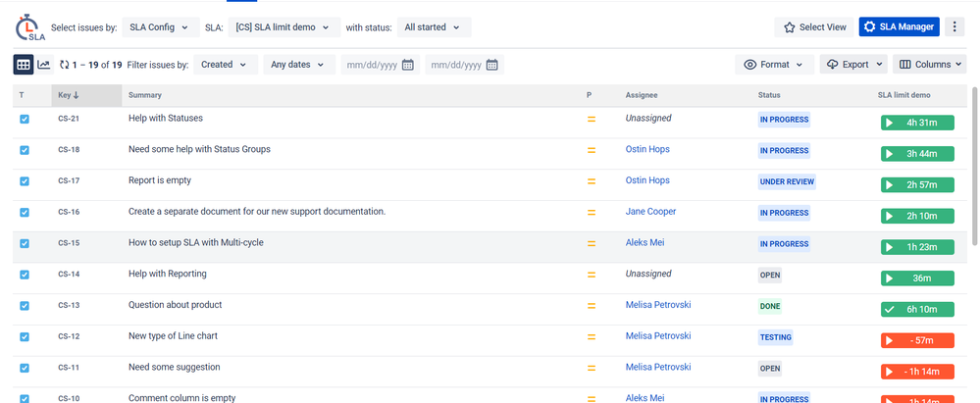
Task: Untick the checkbox for CS-11
Action: (25, 368)
